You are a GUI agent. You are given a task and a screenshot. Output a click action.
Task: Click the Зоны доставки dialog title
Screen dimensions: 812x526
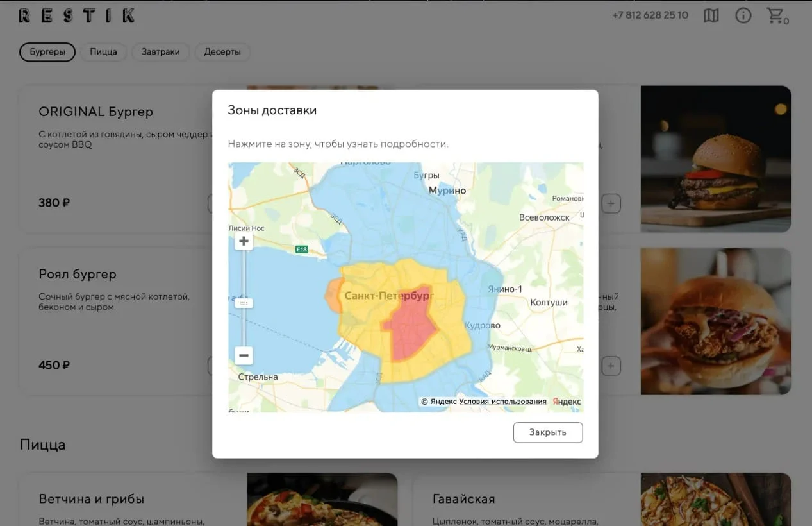272,110
